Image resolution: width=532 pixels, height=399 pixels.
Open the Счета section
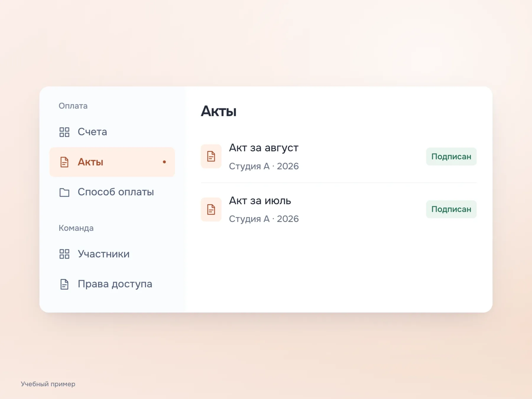pos(112,132)
